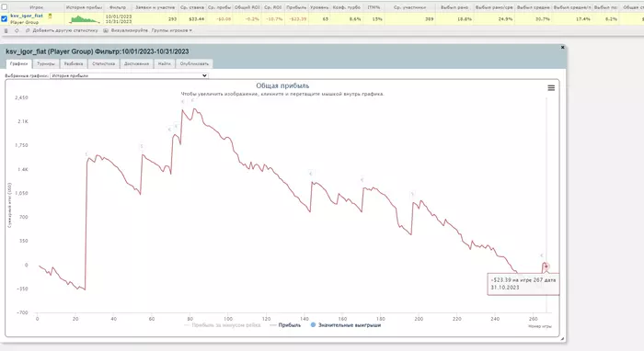Sort by Ср. ROI column header

pyautogui.click(x=272, y=7)
